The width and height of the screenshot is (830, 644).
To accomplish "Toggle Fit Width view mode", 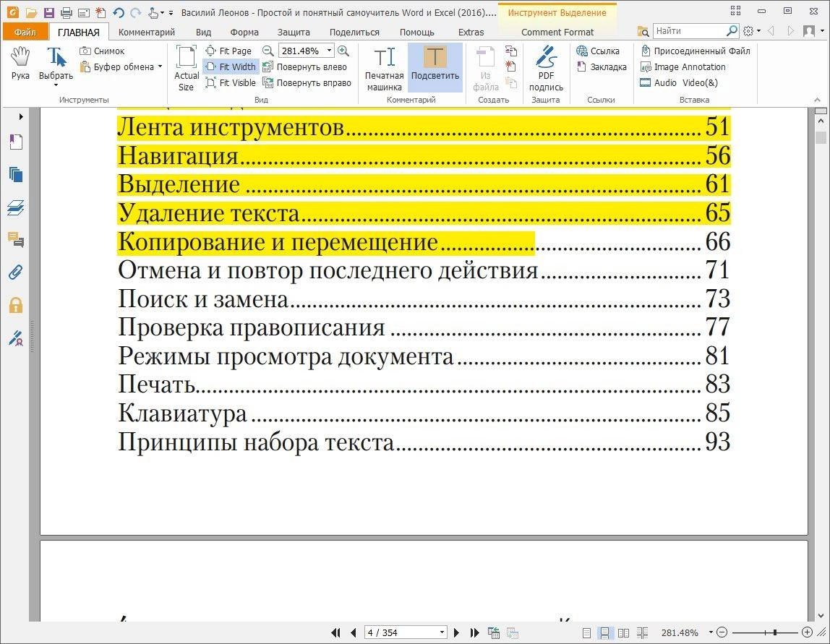I will (231, 66).
